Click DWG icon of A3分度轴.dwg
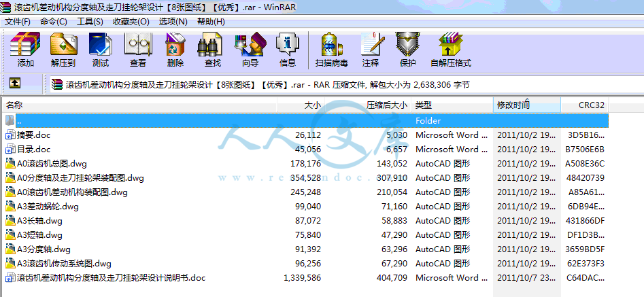 (10, 249)
